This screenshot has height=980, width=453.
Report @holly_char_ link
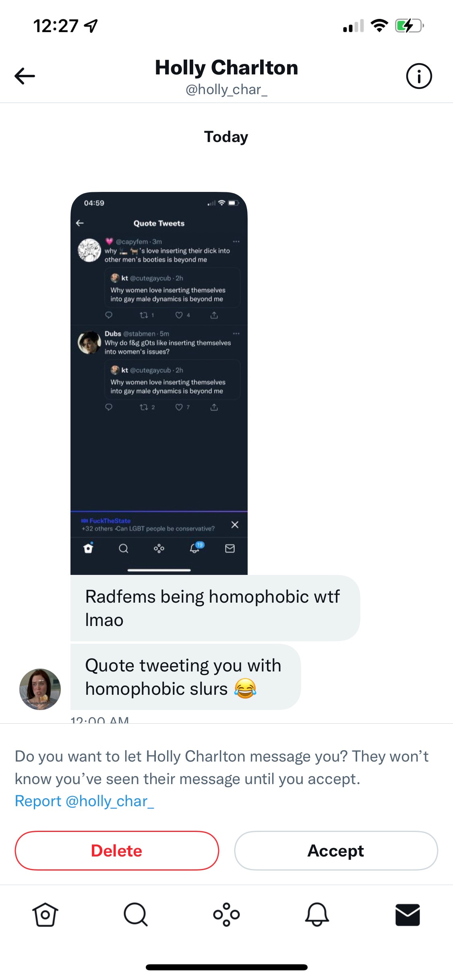(85, 801)
